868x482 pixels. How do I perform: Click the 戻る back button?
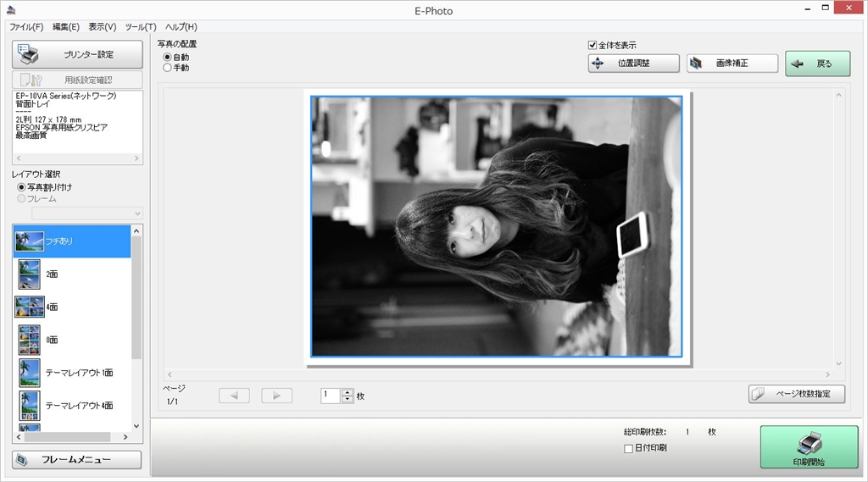(817, 64)
